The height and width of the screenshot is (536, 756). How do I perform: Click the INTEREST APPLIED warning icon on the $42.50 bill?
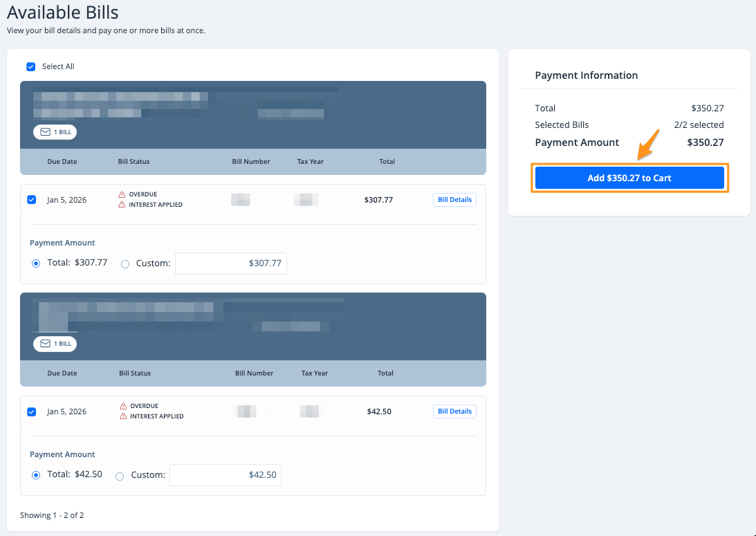click(x=123, y=416)
